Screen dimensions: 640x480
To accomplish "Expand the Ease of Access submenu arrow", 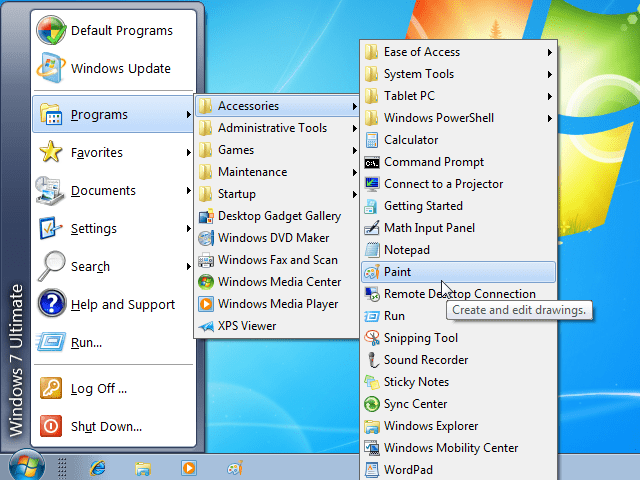I will (549, 52).
